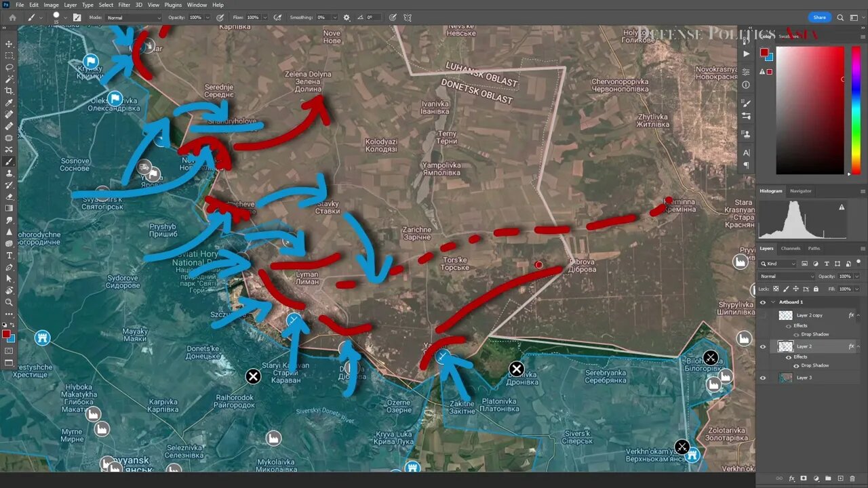Select the Clone Stamp tool
Viewport: 868px width, 488px height.
pyautogui.click(x=9, y=174)
